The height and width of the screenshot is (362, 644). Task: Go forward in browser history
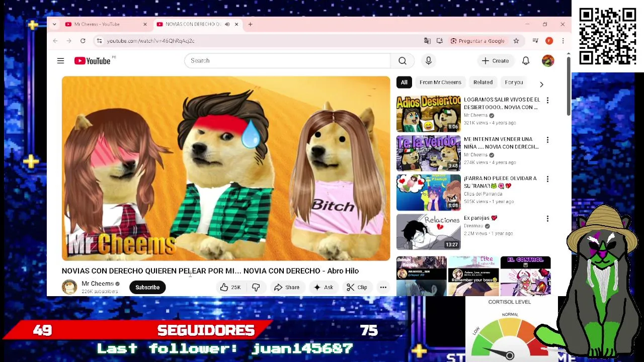click(x=69, y=41)
